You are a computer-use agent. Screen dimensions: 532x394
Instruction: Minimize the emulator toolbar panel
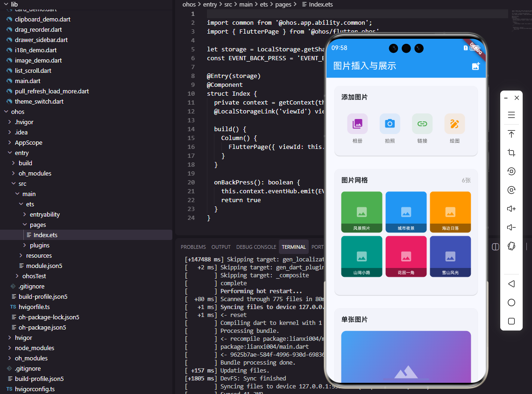pos(506,98)
